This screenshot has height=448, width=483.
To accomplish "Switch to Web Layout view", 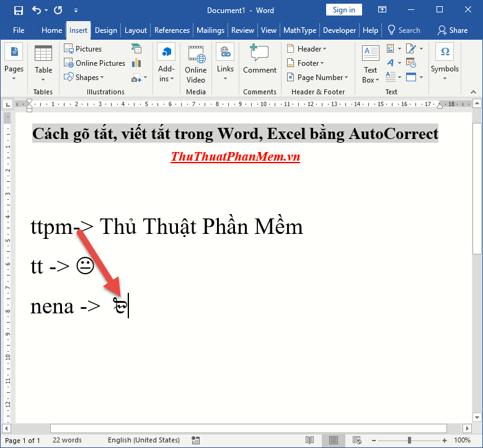I will pyautogui.click(x=357, y=441).
